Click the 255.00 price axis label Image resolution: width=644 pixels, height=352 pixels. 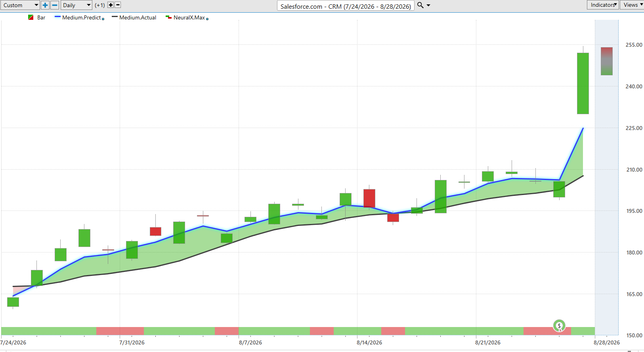[x=634, y=45]
